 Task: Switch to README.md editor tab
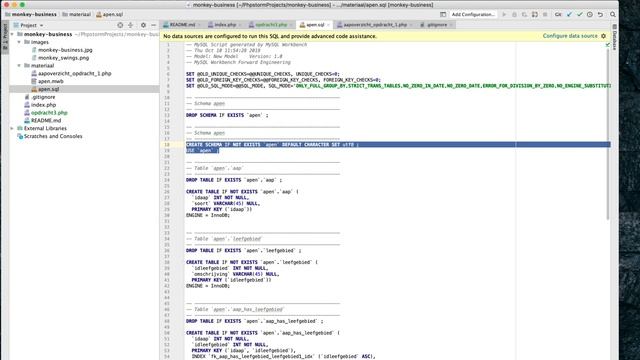182,25
